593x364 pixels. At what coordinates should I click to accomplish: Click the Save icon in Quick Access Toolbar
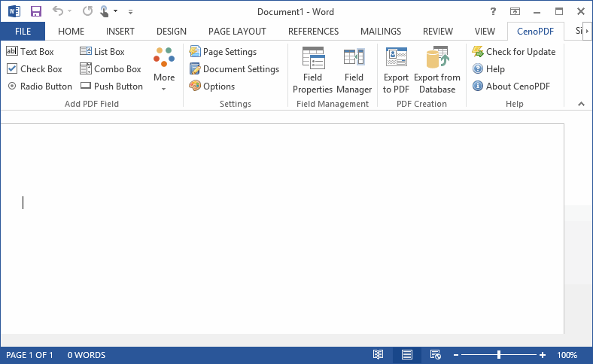(36, 11)
